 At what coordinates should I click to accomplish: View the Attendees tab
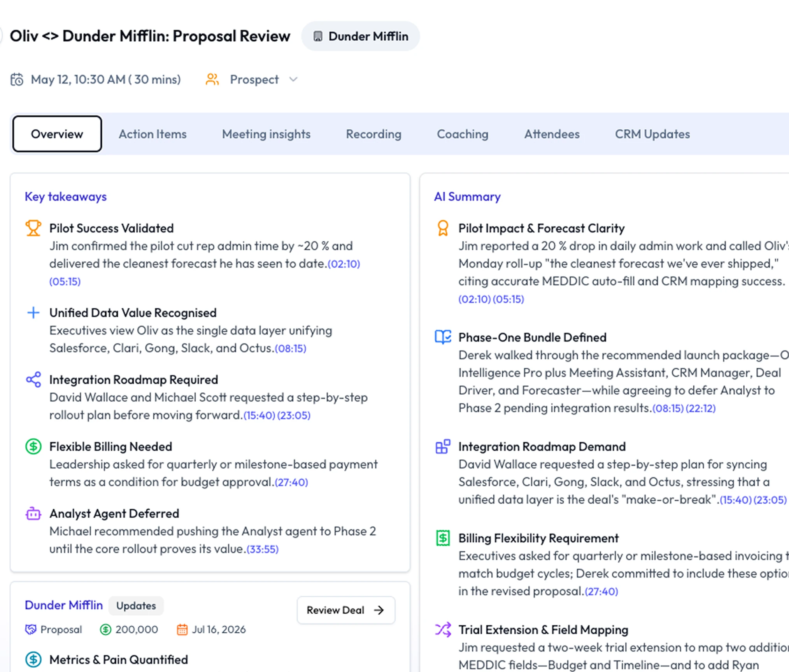point(552,134)
